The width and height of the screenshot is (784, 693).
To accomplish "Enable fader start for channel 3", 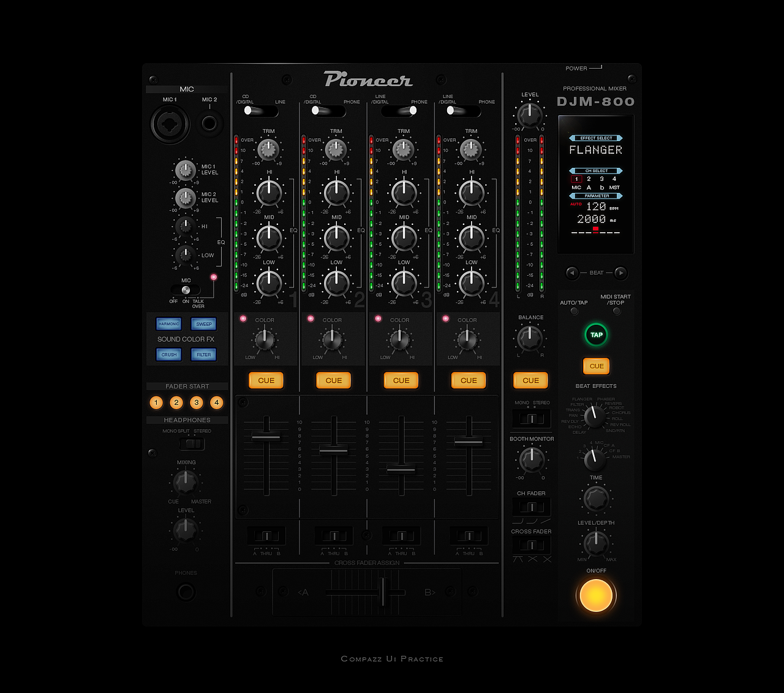I will (x=197, y=403).
